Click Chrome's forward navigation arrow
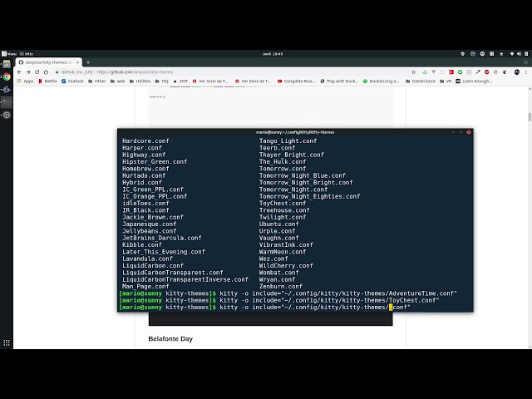The width and height of the screenshot is (532, 399). tap(28, 72)
